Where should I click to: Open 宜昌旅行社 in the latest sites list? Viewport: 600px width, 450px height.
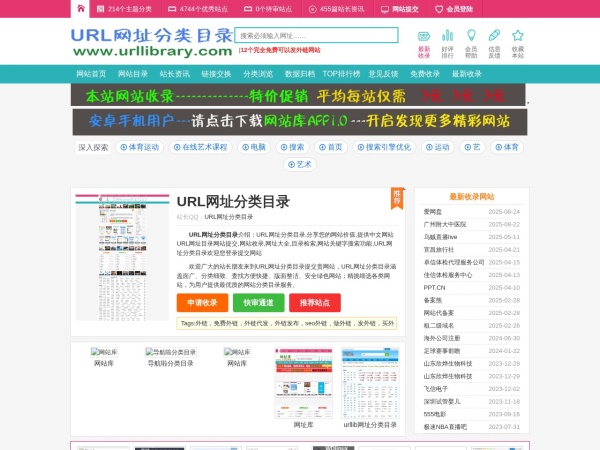[439, 249]
